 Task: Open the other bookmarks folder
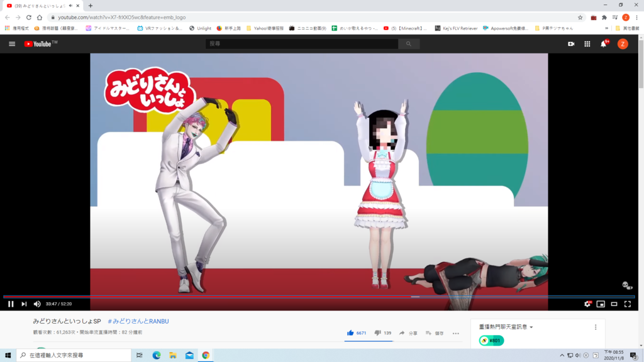pyautogui.click(x=628, y=28)
